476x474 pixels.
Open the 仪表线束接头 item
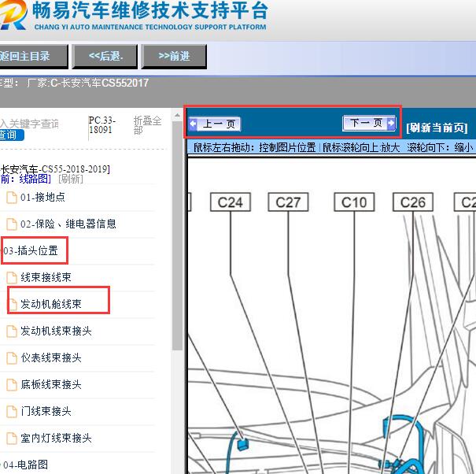50,357
